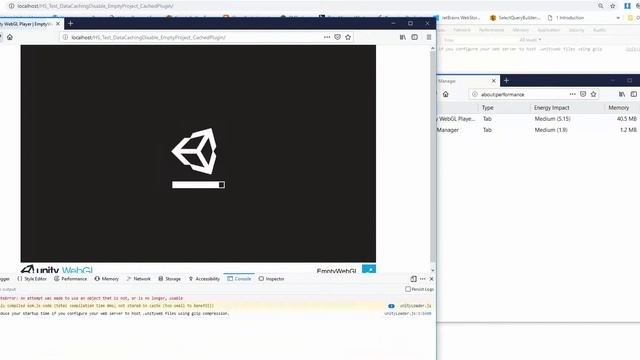Screen dimensions: 640x360
Task: Open the Network devtools tab
Action: 139,279
